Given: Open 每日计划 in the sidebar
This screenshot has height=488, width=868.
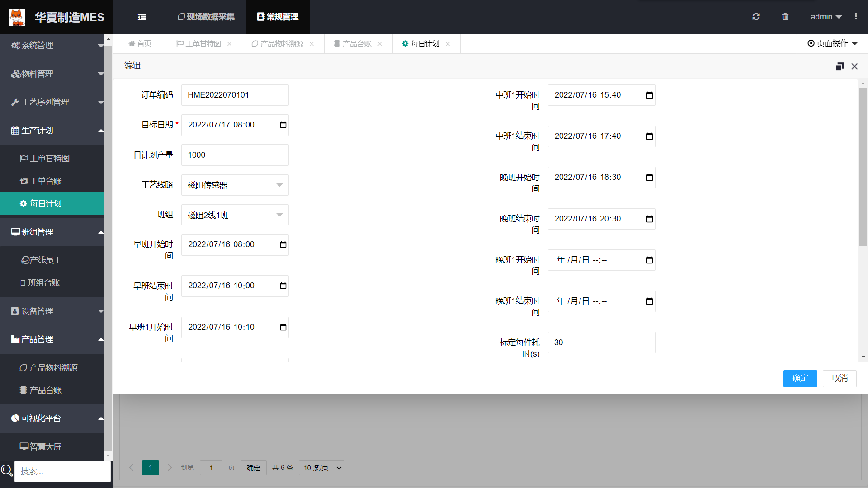Looking at the screenshot, I should [x=52, y=204].
